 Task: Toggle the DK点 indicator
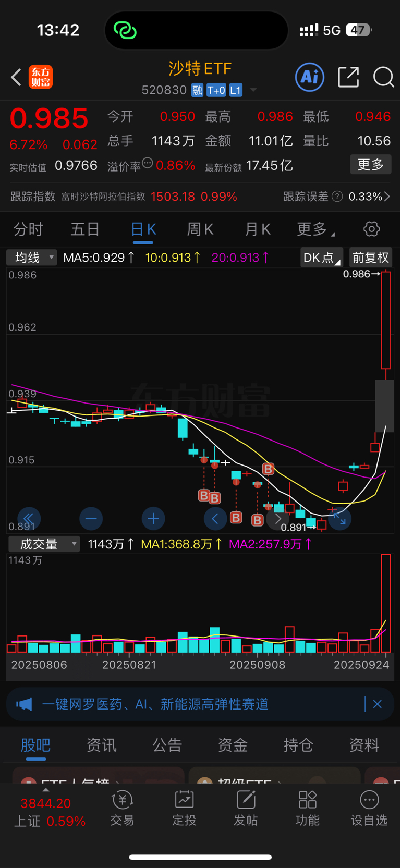point(322,258)
